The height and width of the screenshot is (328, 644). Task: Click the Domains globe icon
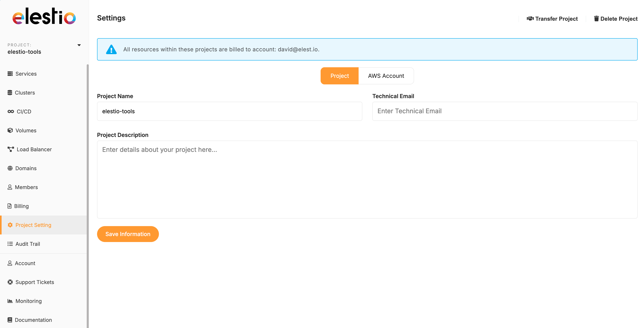click(x=10, y=168)
